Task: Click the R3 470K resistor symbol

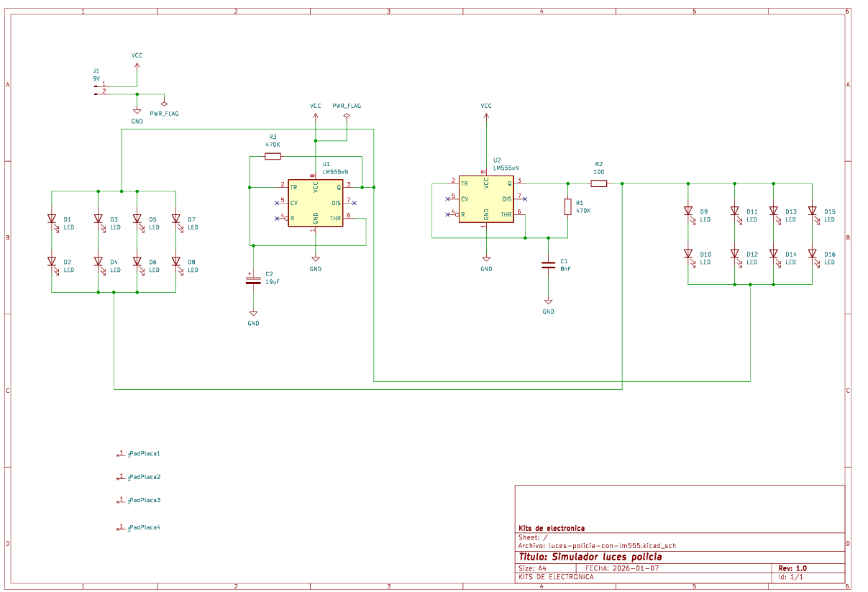Action: [x=273, y=156]
